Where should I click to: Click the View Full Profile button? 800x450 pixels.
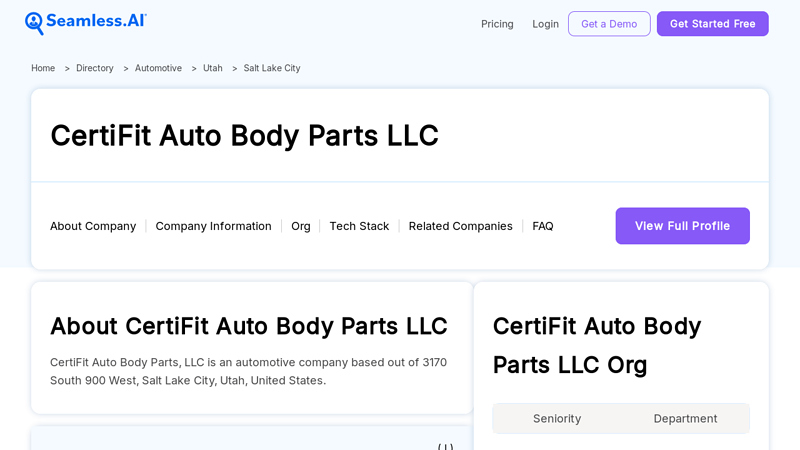point(683,226)
